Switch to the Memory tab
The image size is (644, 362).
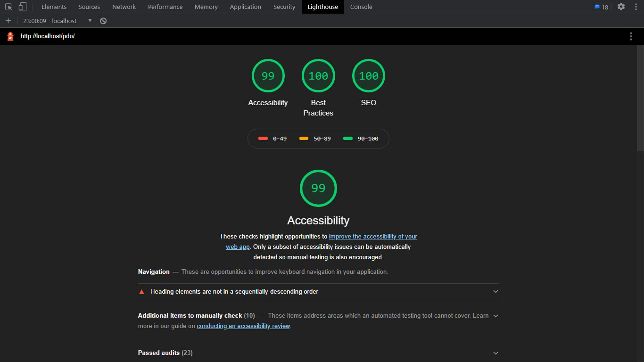click(x=206, y=7)
